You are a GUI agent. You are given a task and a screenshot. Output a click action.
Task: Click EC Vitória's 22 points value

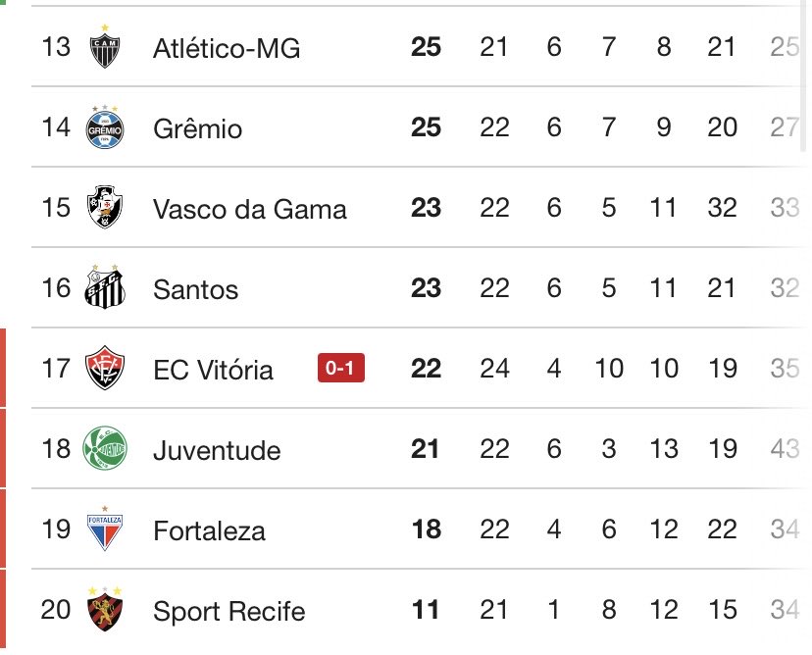(x=426, y=370)
